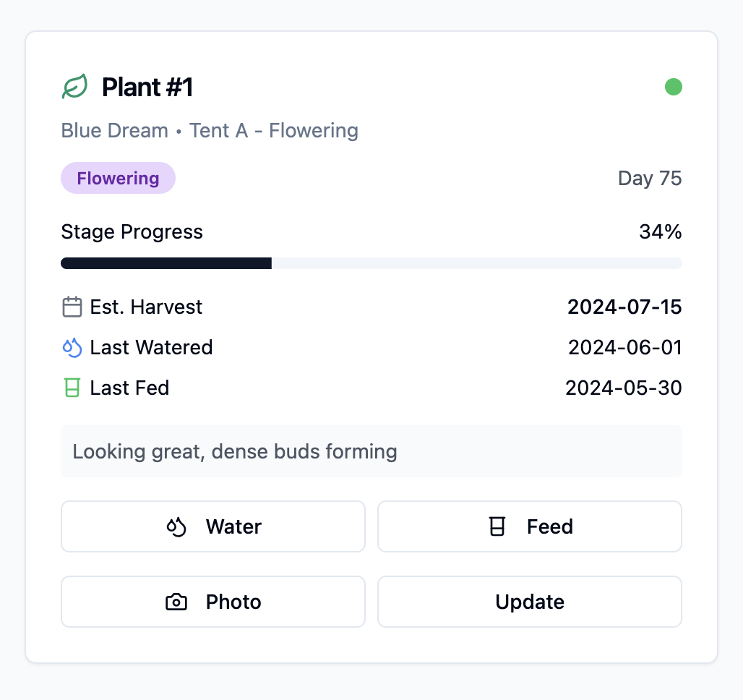The height and width of the screenshot is (700, 743).
Task: Click the camera icon inside Photo button
Action: point(176,602)
